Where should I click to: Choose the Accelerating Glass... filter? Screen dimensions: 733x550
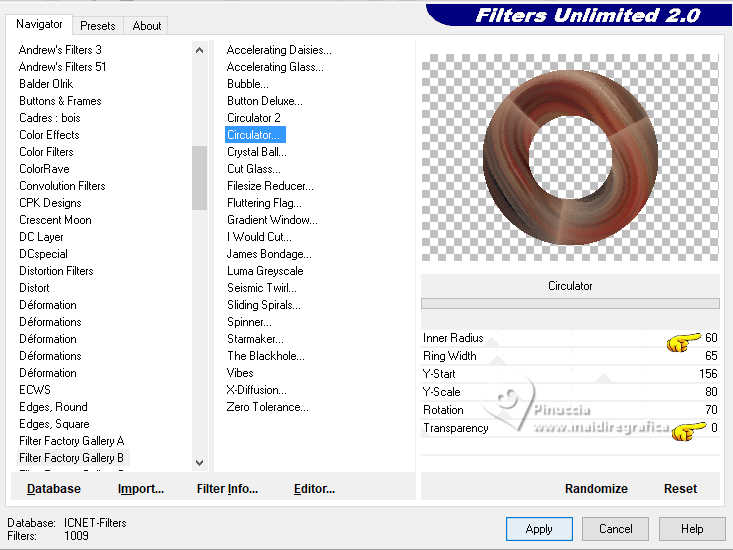tap(275, 67)
